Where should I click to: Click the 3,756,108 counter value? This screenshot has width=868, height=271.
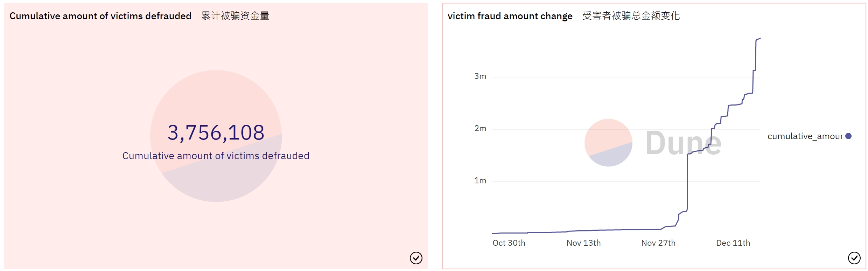216,133
